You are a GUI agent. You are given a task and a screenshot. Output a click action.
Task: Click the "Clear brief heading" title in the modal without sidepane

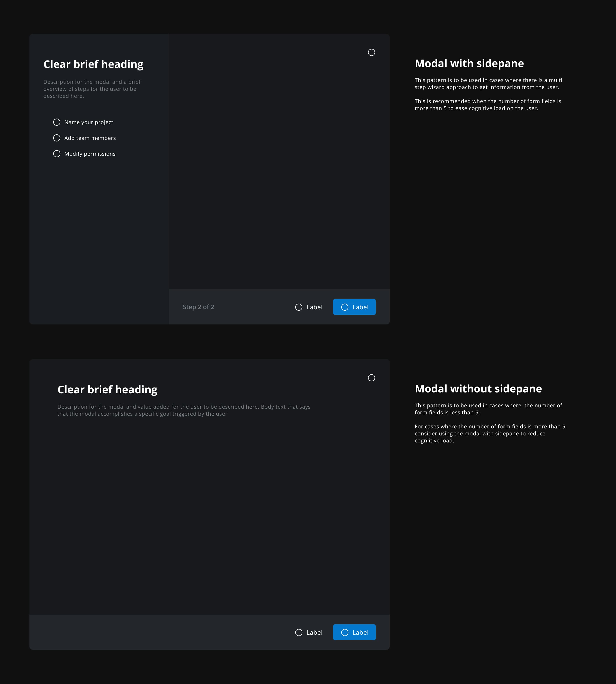click(x=107, y=390)
